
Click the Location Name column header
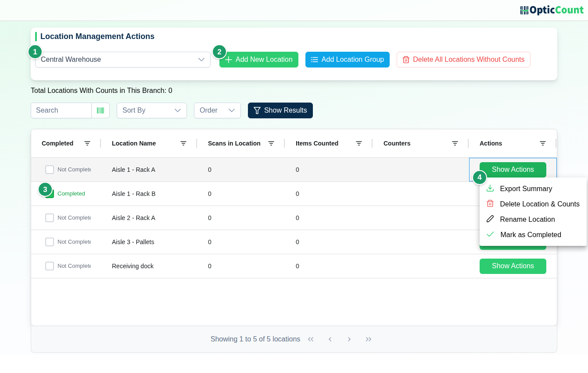[134, 143]
